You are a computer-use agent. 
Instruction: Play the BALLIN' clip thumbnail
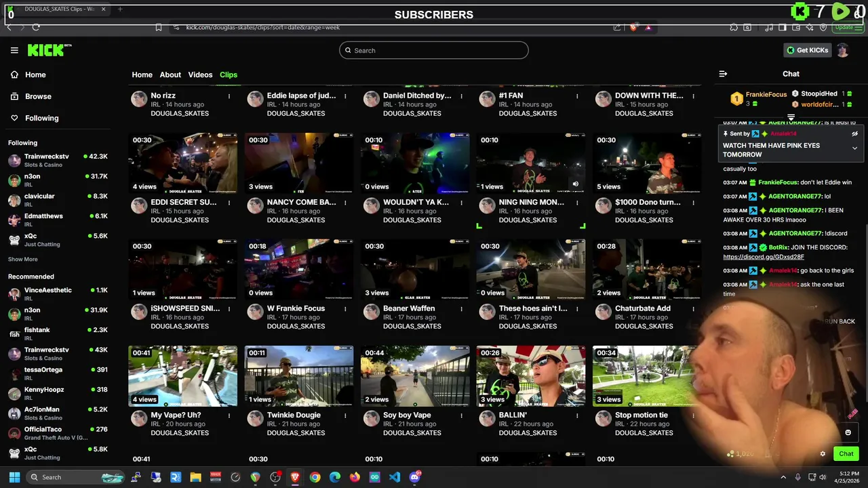(530, 376)
